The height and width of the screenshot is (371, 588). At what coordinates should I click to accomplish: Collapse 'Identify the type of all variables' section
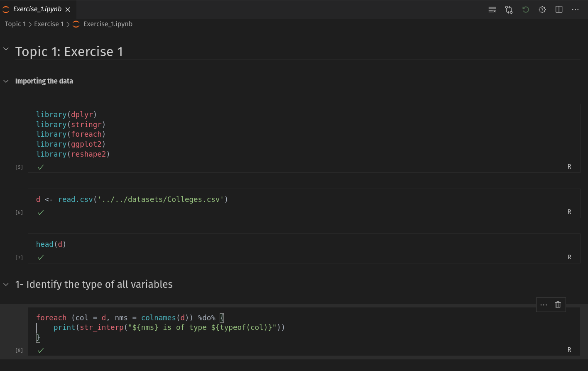[6, 285]
